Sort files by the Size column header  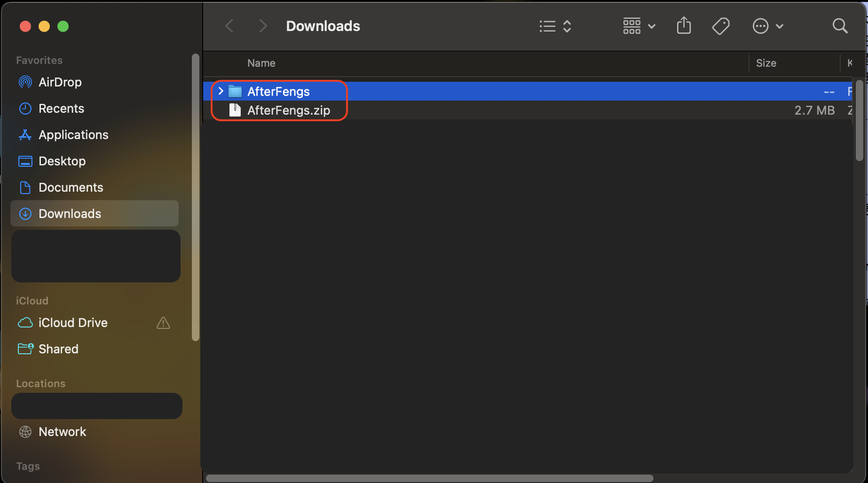[766, 63]
